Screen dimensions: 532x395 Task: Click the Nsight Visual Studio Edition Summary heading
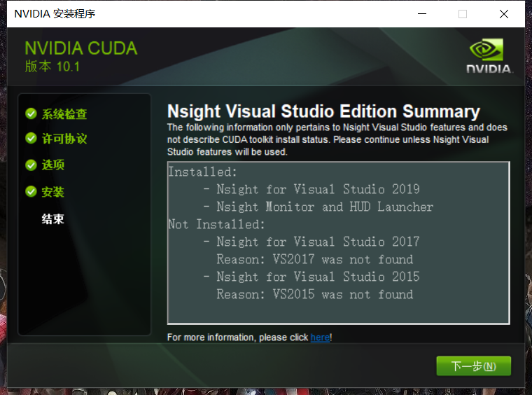tap(323, 111)
